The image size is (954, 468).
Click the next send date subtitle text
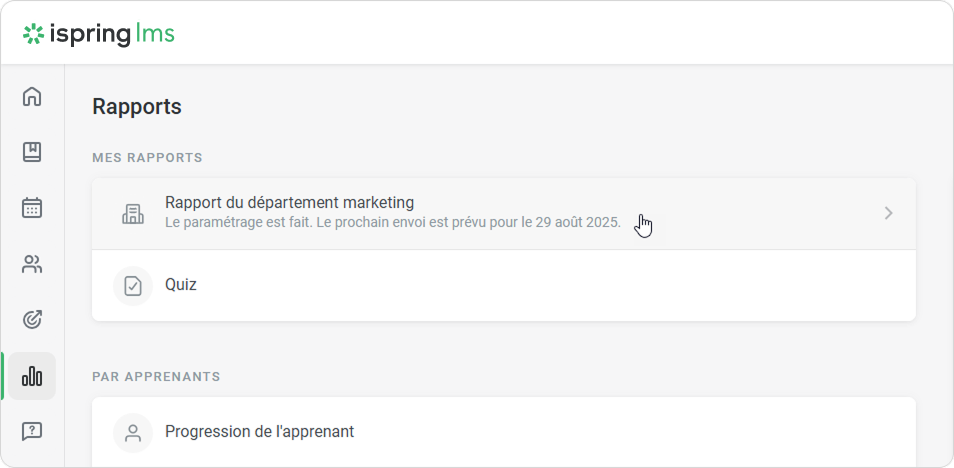pyautogui.click(x=392, y=222)
